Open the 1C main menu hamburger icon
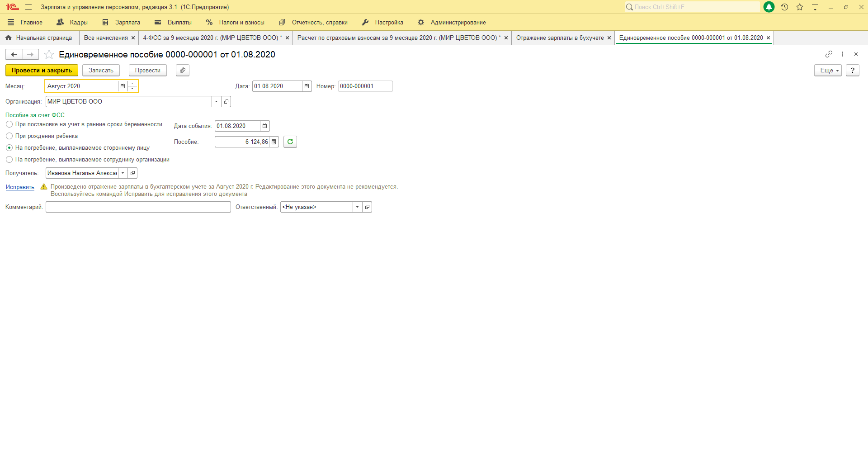 click(28, 7)
